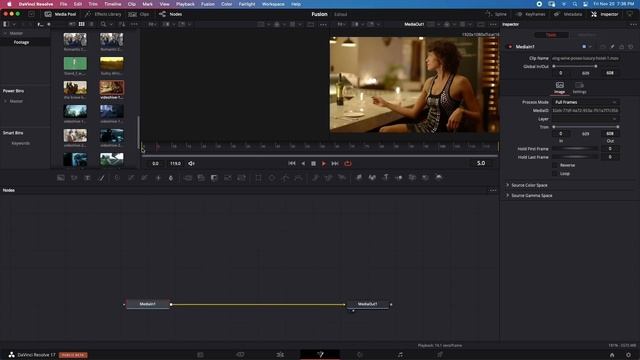Image resolution: width=640 pixels, height=360 pixels.
Task: Add a Fast Noise node from toolbar
Action: click(x=74, y=178)
